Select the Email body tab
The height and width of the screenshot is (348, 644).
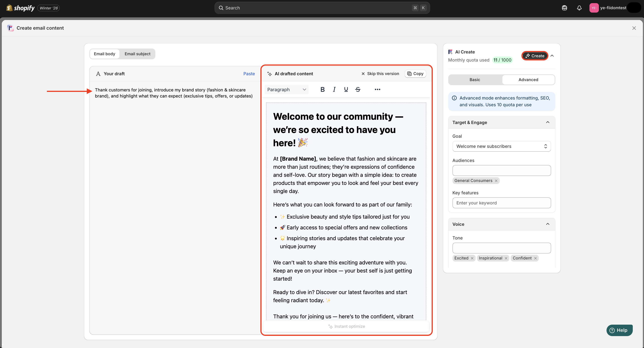(x=105, y=54)
